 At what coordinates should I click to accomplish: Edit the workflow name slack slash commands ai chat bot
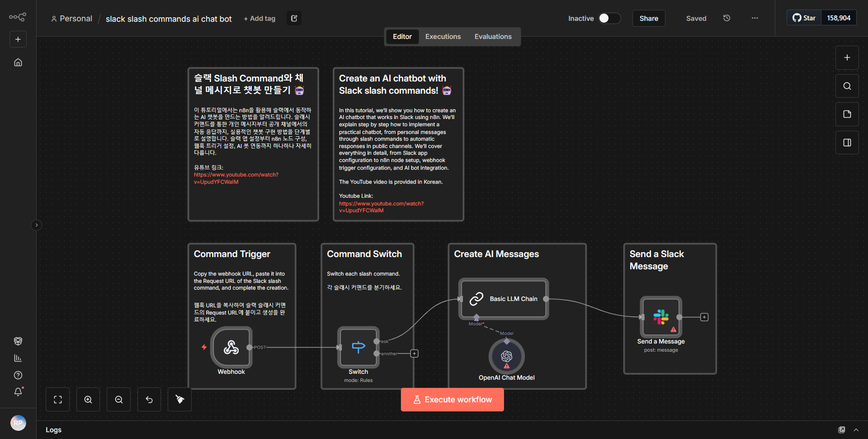coord(169,19)
